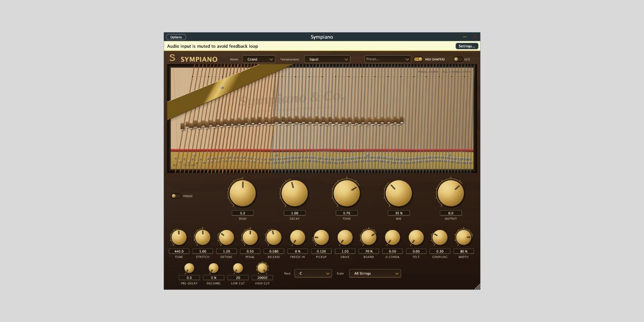Click the Send value field 0.2

pos(242,213)
